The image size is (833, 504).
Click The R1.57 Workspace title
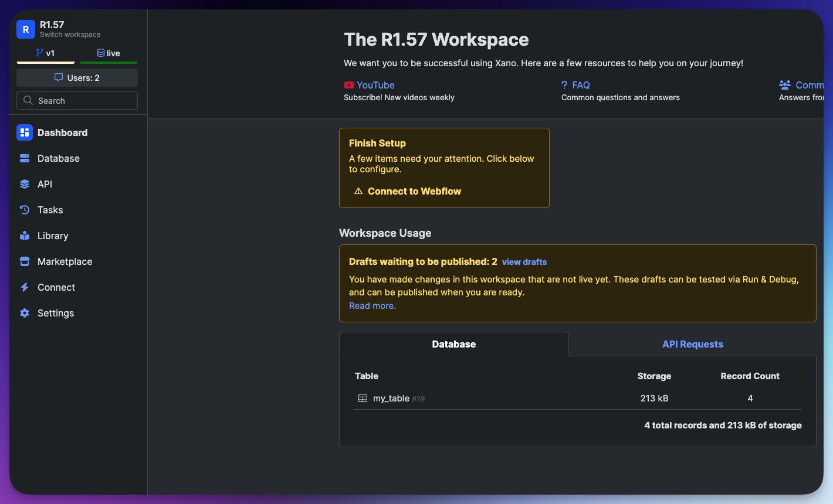436,39
